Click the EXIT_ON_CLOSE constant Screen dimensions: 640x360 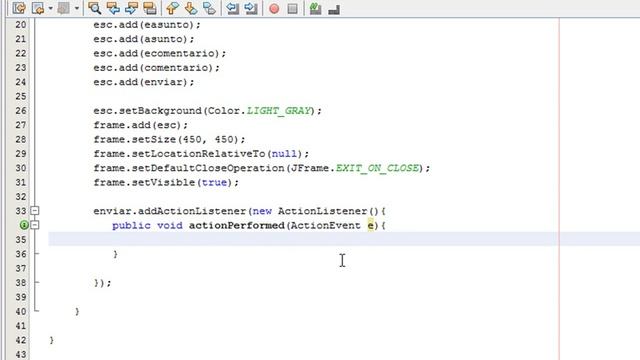point(378,168)
